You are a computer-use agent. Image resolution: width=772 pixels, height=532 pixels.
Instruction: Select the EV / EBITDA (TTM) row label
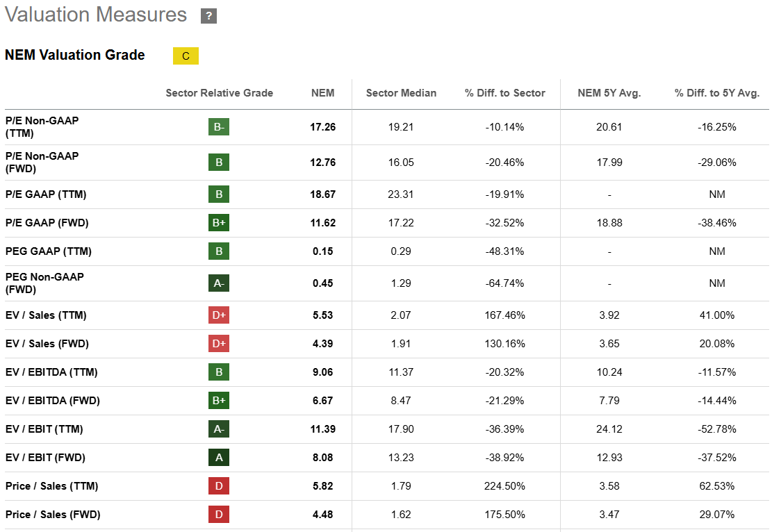[x=51, y=372]
